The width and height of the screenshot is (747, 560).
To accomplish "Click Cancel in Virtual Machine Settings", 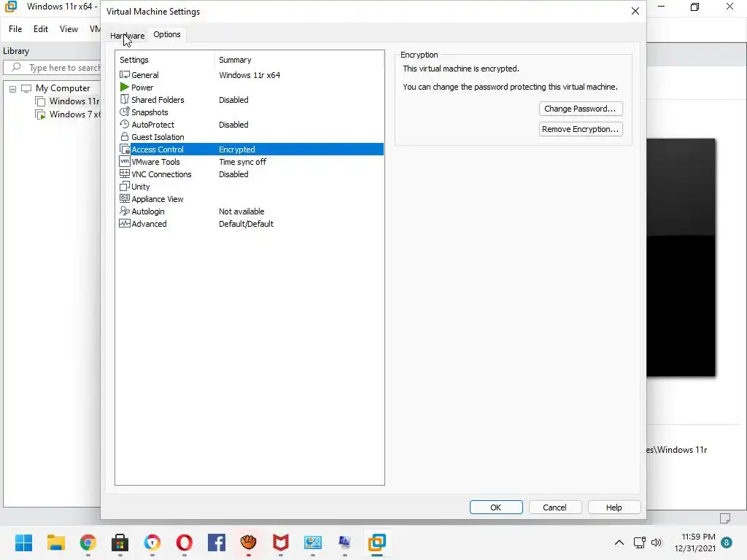I will pos(554,507).
